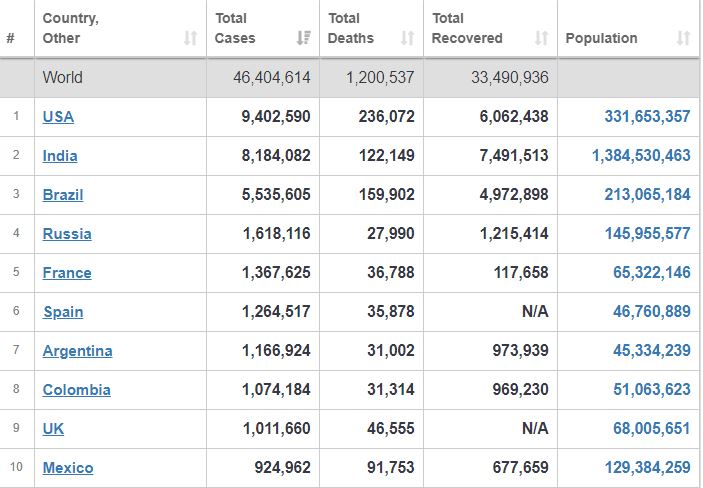Open the Russia link

pyautogui.click(x=67, y=234)
